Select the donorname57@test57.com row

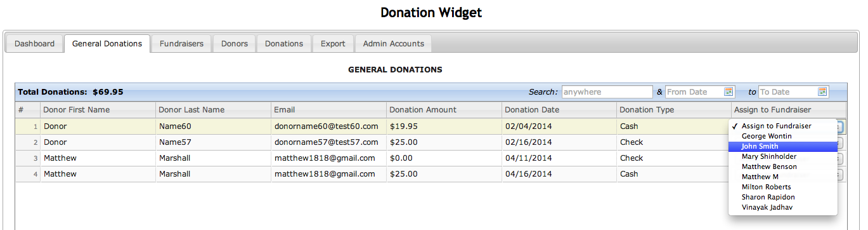click(430, 142)
